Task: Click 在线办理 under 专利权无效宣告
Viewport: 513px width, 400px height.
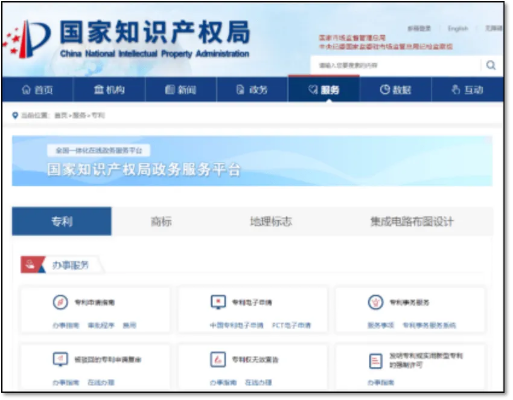Action: click(259, 383)
